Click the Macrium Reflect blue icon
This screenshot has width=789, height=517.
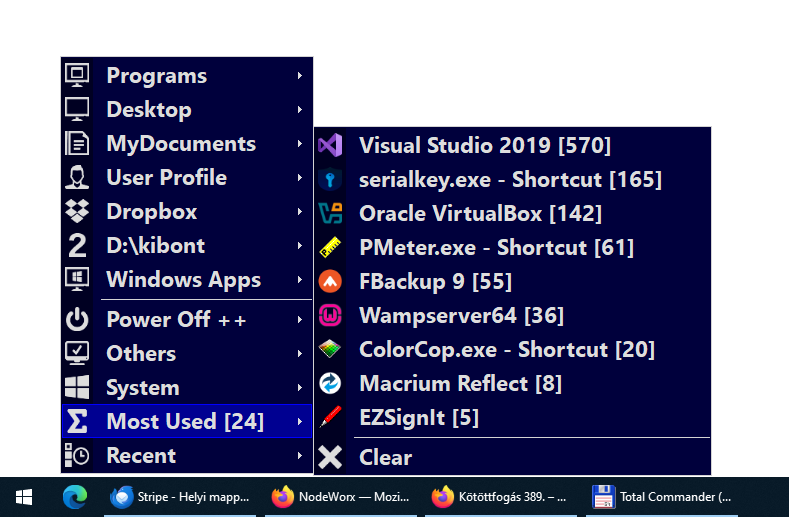330,384
